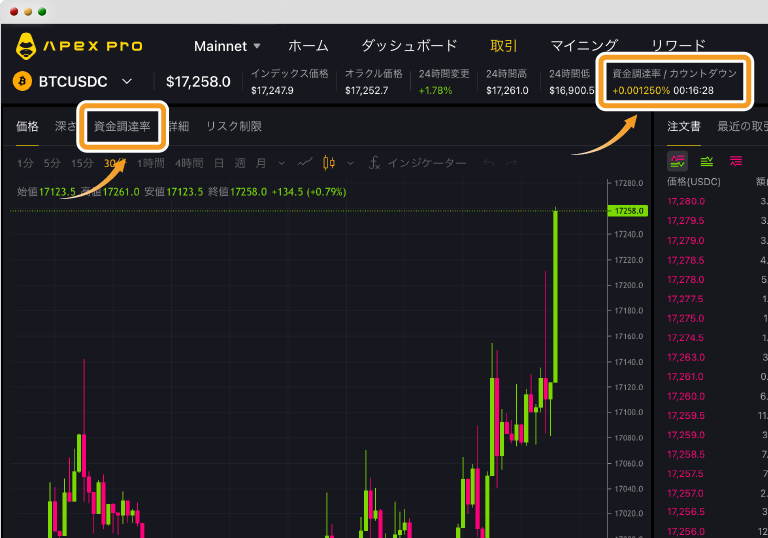Viewport: 768px width, 538px height.
Task: Select 日 daily timeframe
Action: tap(219, 163)
